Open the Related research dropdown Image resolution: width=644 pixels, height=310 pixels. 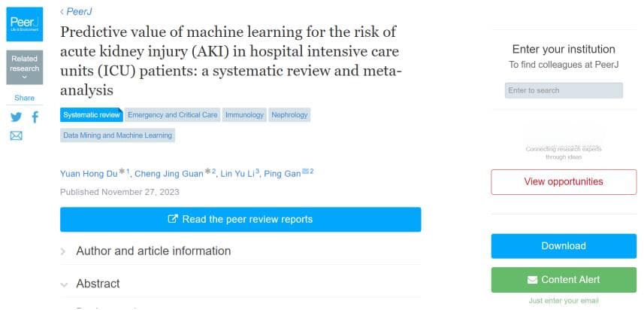tap(25, 68)
